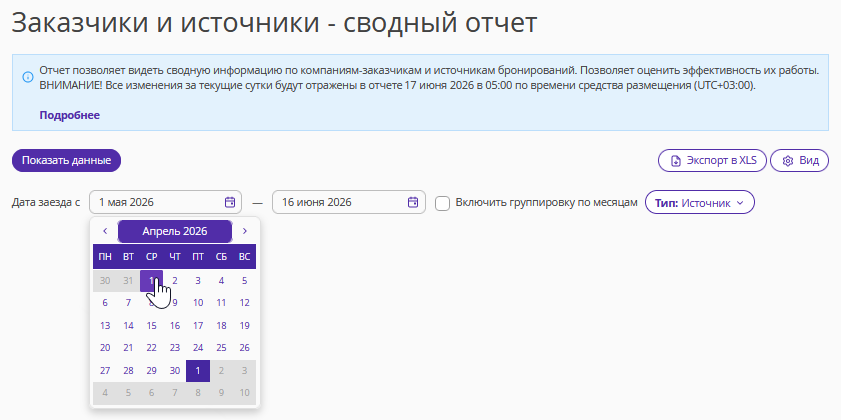Click the ВС weekday header

click(x=245, y=257)
